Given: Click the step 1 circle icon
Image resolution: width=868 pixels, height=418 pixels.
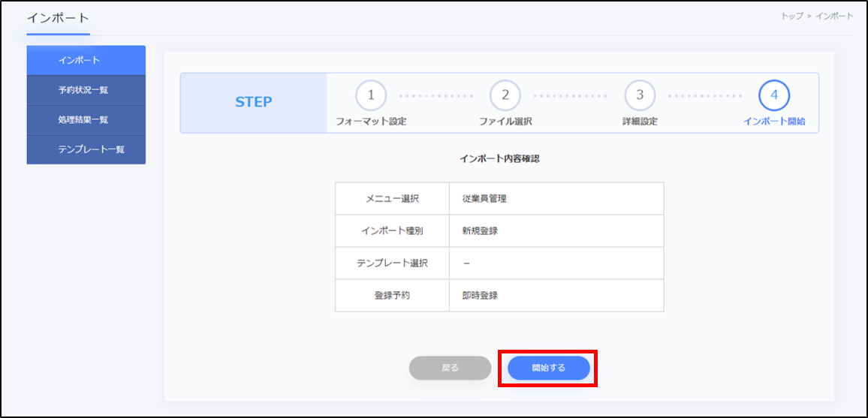Looking at the screenshot, I should click(x=371, y=95).
